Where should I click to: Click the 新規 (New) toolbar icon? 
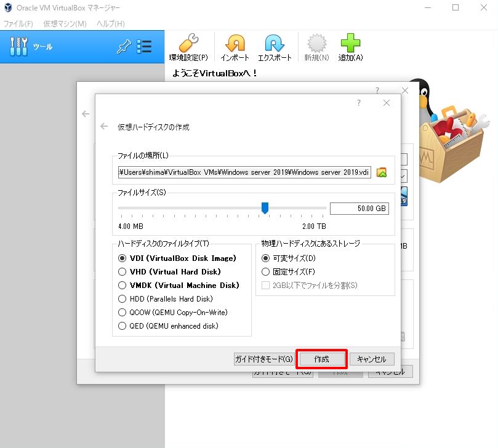tap(316, 43)
